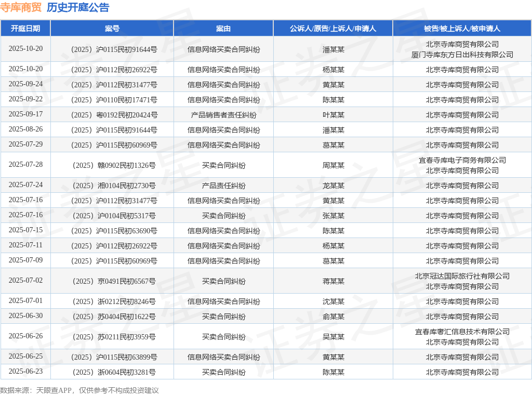Viewport: 532px width, 395px height.
Task: Click the 产品销售者责任纠纷 cause cell
Action: pyautogui.click(x=223, y=115)
